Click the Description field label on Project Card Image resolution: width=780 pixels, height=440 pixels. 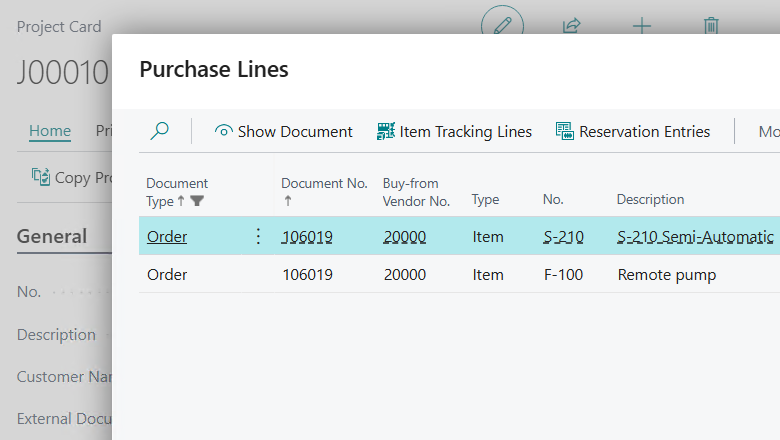(x=56, y=335)
